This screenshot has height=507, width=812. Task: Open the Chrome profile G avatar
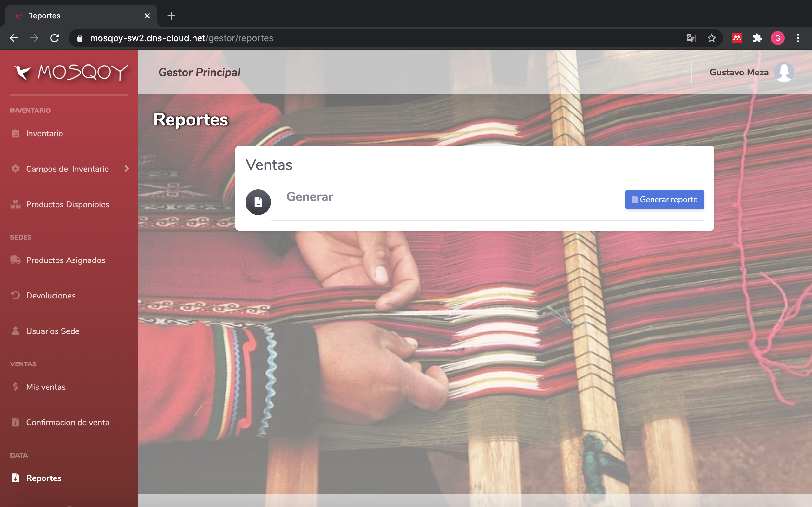777,38
